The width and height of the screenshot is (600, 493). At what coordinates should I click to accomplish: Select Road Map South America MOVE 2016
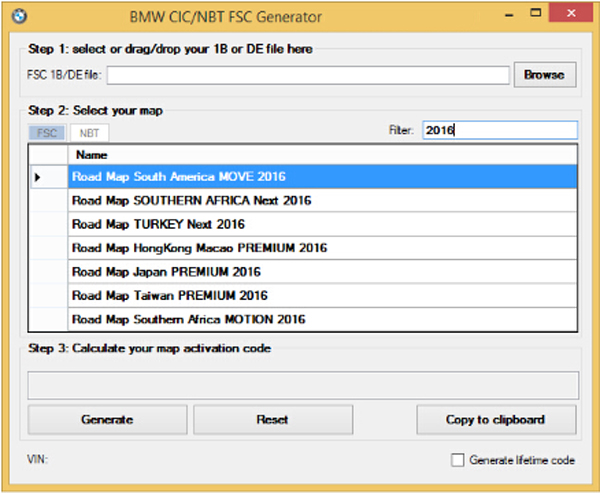coord(322,176)
